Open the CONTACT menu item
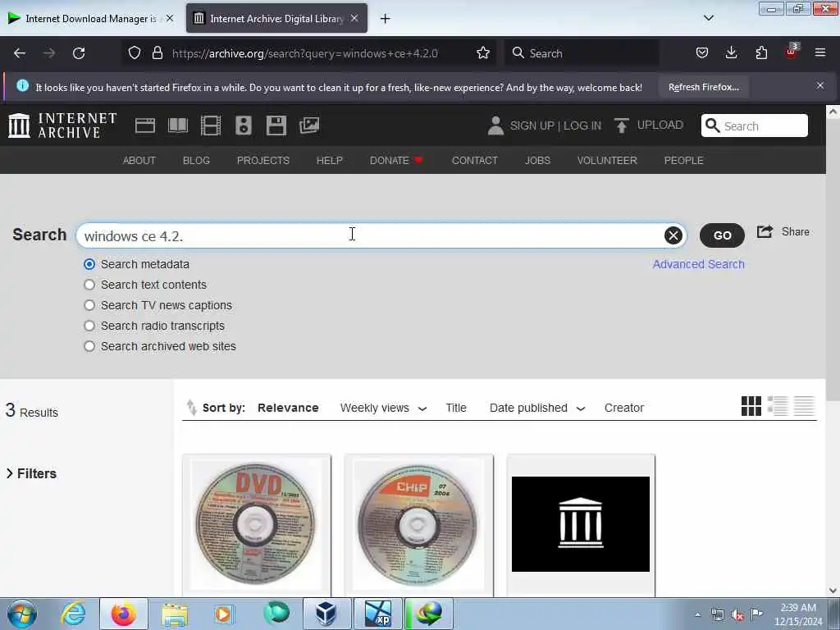Screen dimensions: 840x630 click(x=475, y=160)
